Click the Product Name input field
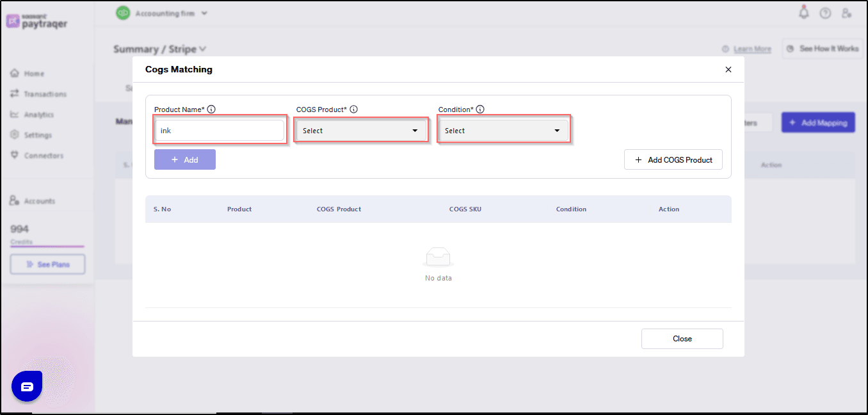This screenshot has width=868, height=415. coord(220,131)
